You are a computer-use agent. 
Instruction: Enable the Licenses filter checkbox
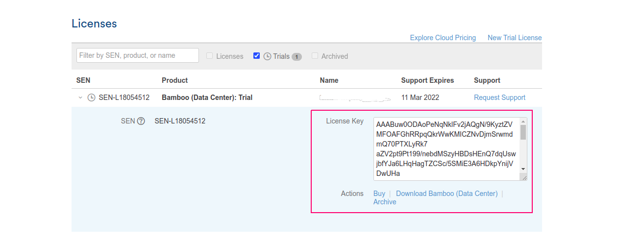tap(210, 56)
